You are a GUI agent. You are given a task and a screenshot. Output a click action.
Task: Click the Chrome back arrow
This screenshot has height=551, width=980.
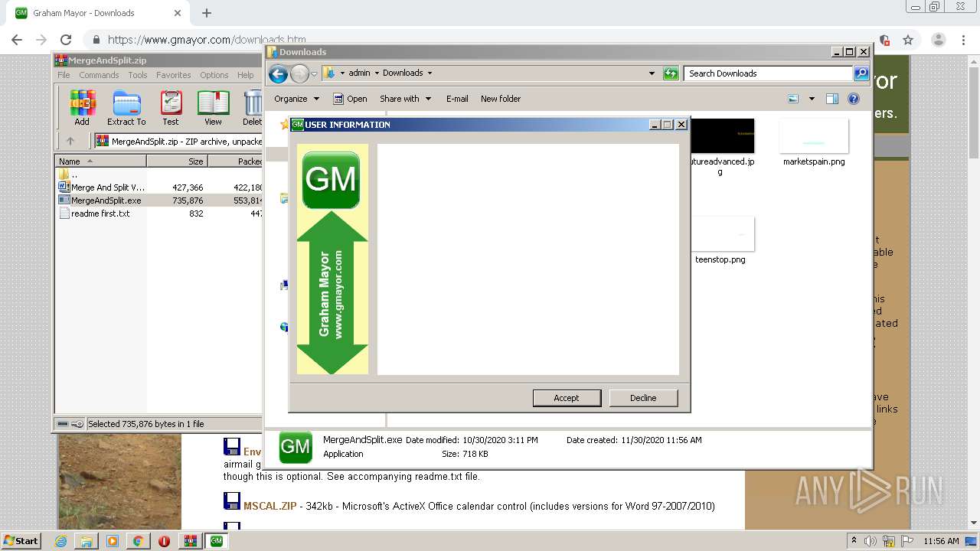pyautogui.click(x=17, y=40)
